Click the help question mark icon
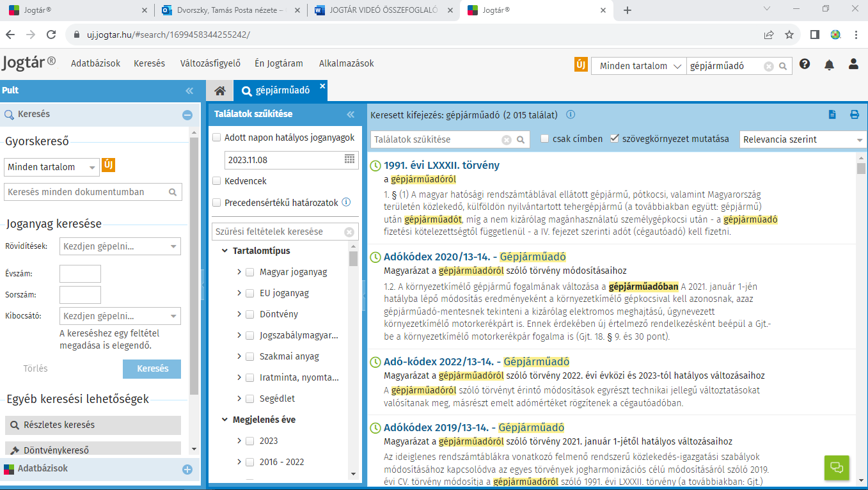Viewport: 868px width, 490px height. click(805, 65)
